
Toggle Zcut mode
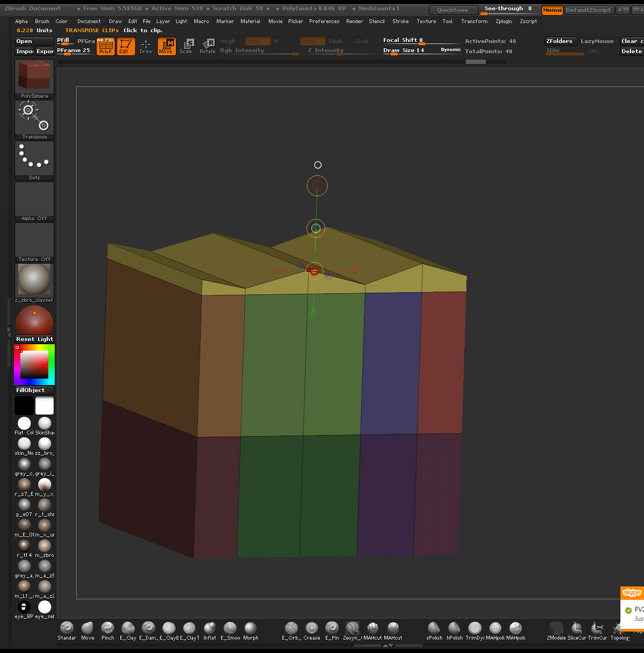362,41
